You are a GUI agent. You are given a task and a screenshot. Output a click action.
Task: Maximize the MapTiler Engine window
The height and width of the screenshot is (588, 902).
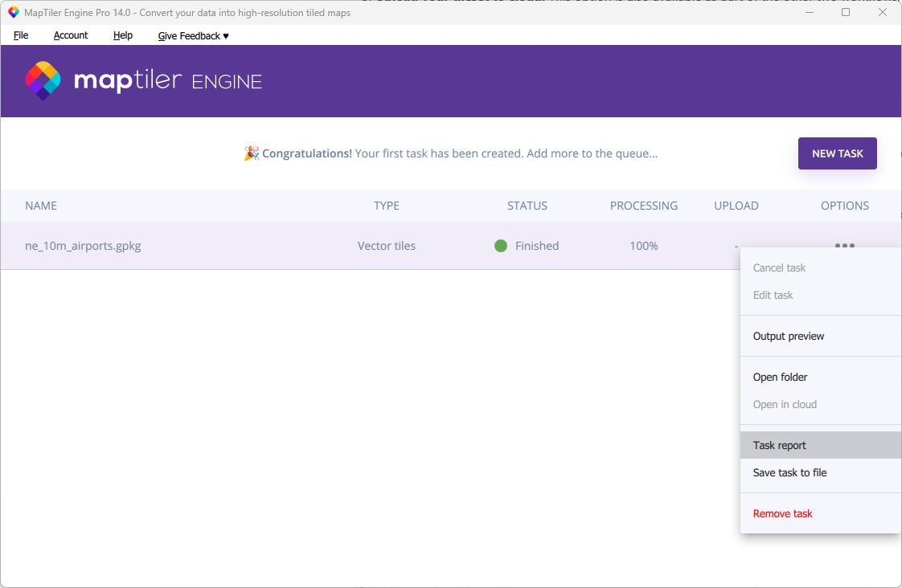[x=845, y=13]
